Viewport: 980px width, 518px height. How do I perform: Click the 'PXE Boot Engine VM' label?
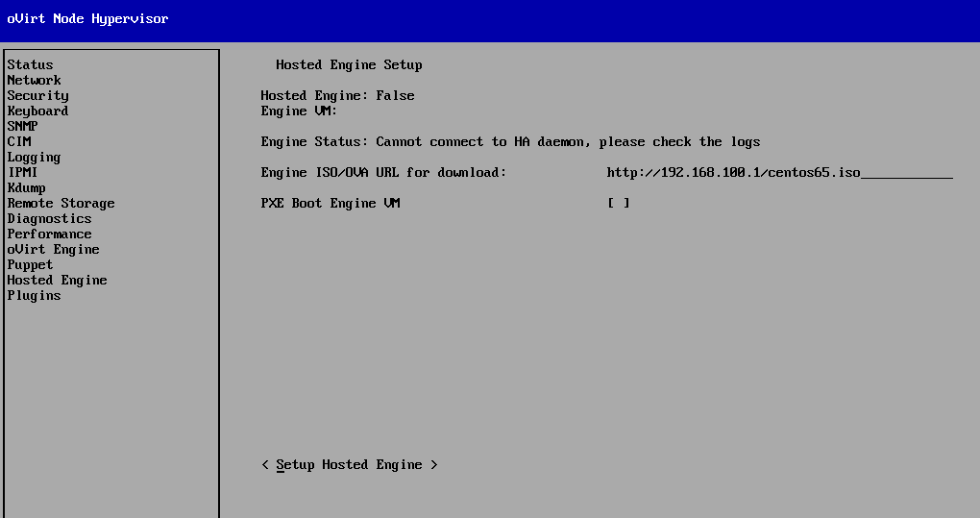[330, 203]
